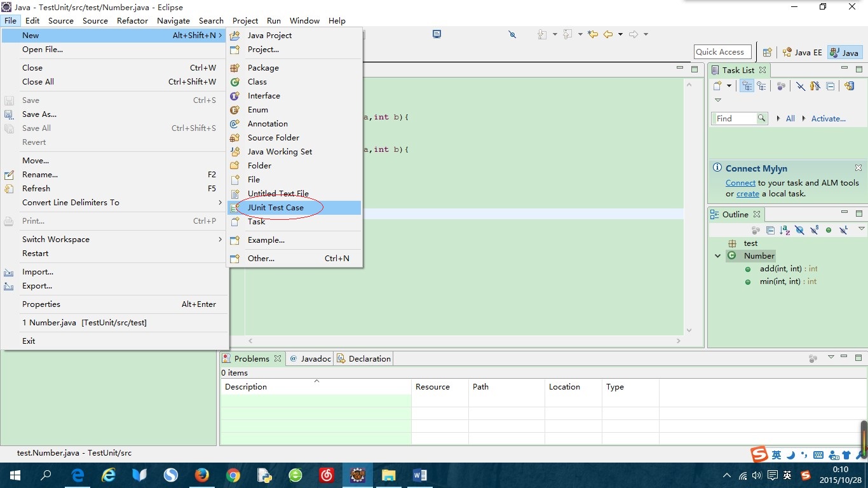Open Word from the Windows taskbar
Viewport: 868px width, 488px height.
pos(419,475)
